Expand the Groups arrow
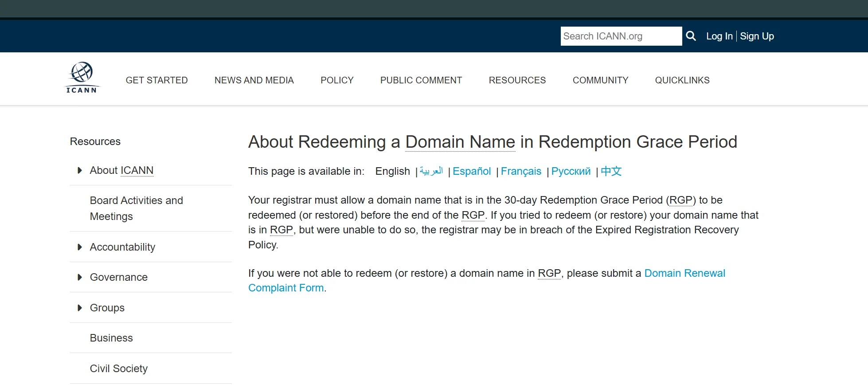The width and height of the screenshot is (868, 385). click(x=80, y=308)
